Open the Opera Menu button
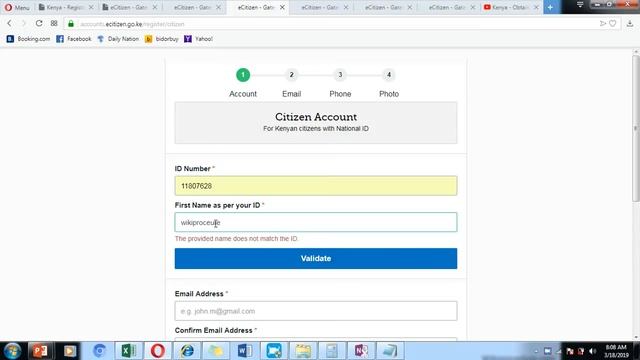The image size is (640, 360). click(17, 7)
